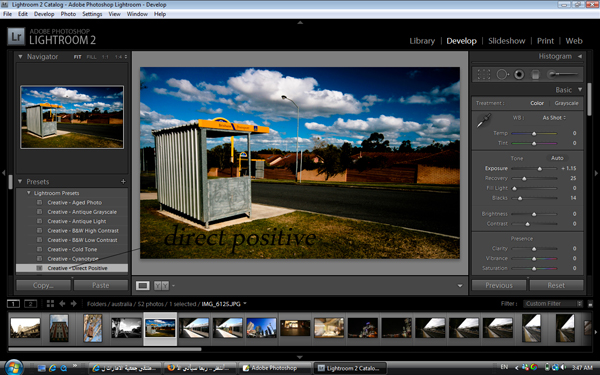The image size is (600, 375).
Task: Click the Paste button
Action: (101, 285)
